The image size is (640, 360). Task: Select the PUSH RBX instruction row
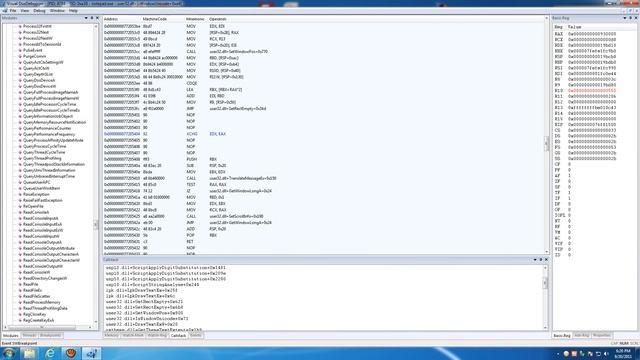click(324, 159)
